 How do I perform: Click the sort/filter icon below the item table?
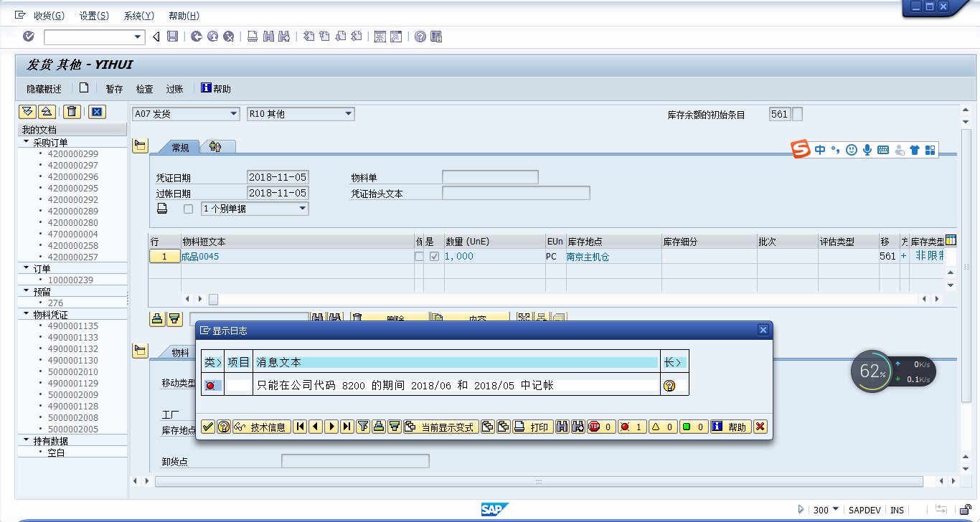174,318
